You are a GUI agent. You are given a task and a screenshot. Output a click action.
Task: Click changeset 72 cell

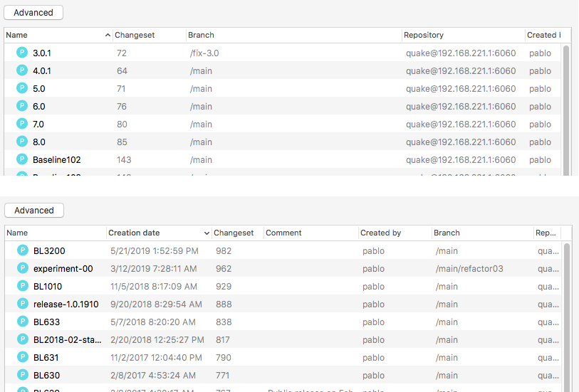(x=122, y=53)
